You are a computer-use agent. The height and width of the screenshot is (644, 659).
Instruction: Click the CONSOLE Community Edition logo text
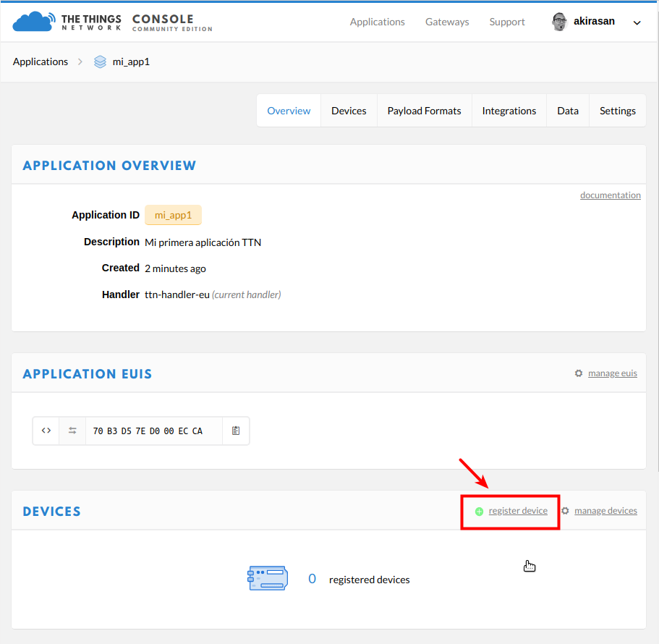click(172, 22)
